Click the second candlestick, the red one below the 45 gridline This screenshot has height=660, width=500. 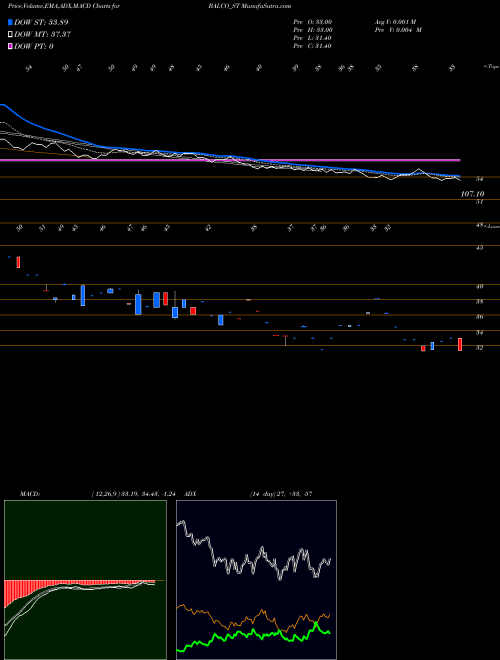(18, 262)
